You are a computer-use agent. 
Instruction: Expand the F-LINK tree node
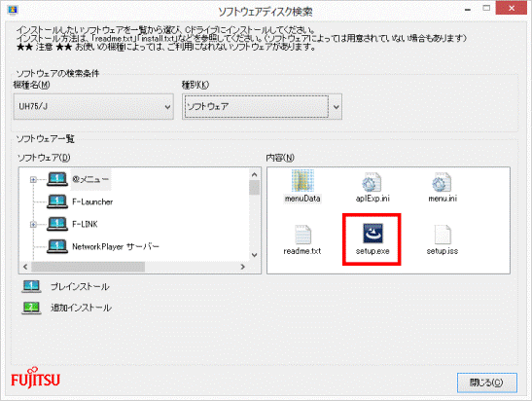pyautogui.click(x=33, y=225)
